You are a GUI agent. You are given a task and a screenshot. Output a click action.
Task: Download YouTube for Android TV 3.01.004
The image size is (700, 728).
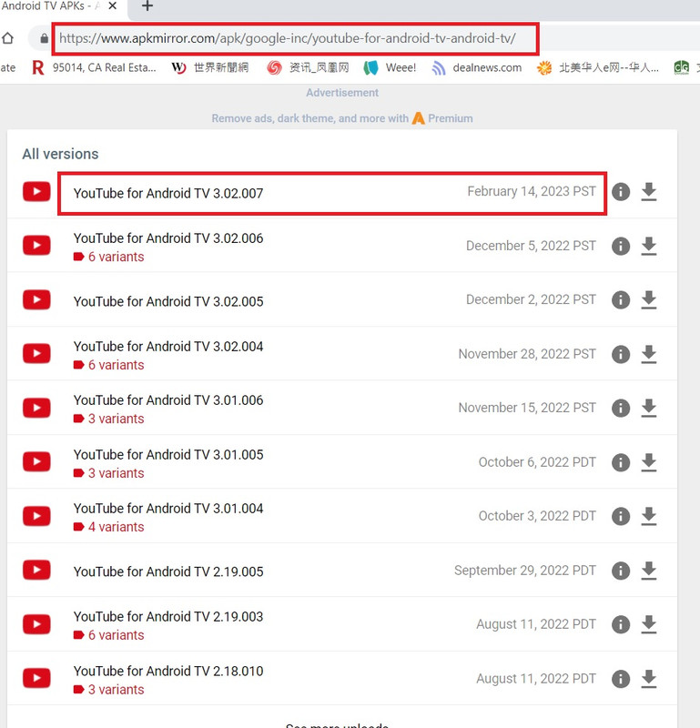648,516
